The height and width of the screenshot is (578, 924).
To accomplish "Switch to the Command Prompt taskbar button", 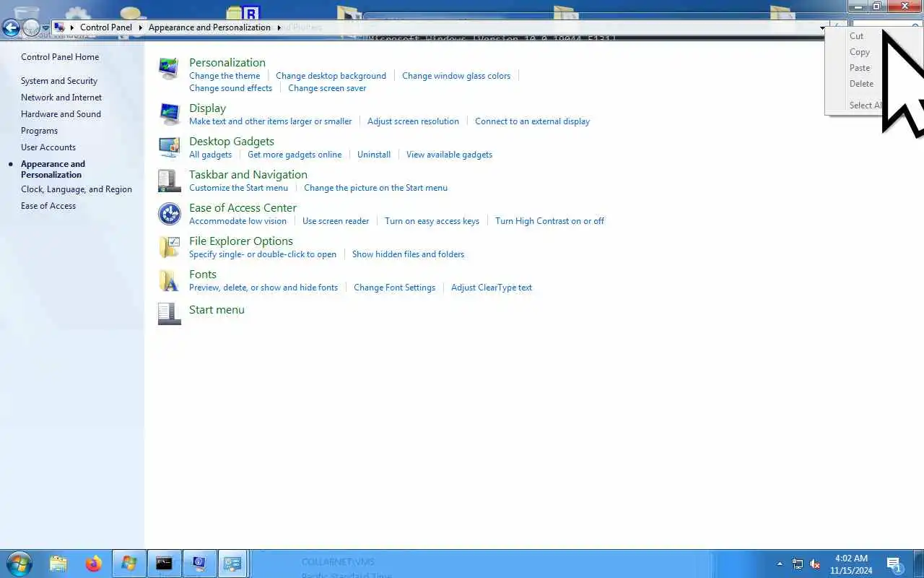I will [x=164, y=564].
